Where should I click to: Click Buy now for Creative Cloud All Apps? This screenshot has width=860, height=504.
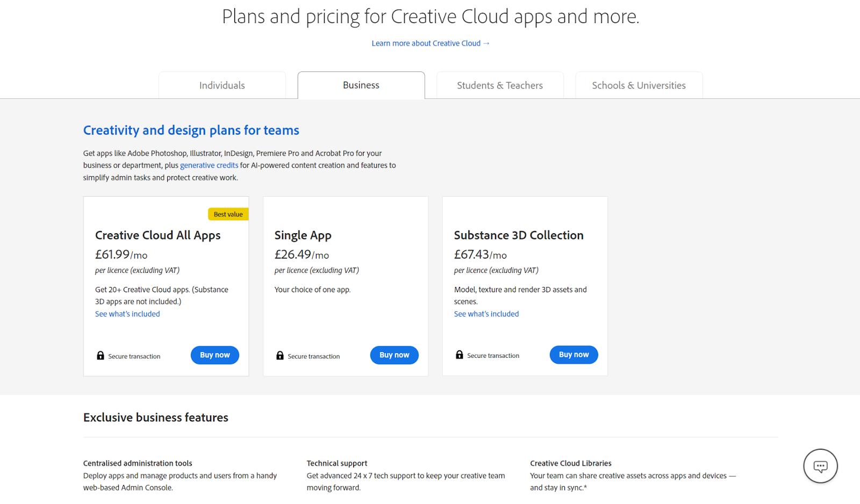(214, 355)
